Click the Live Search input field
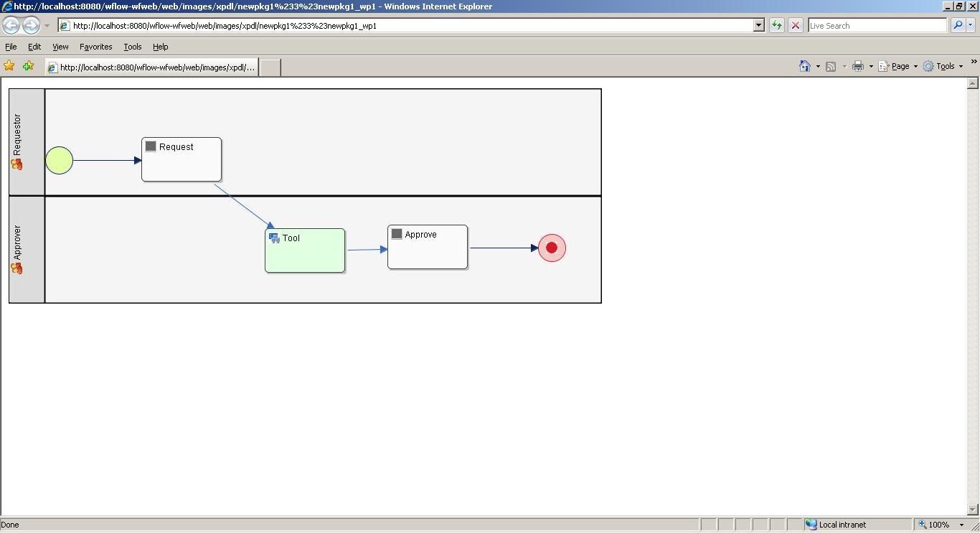 coord(877,25)
